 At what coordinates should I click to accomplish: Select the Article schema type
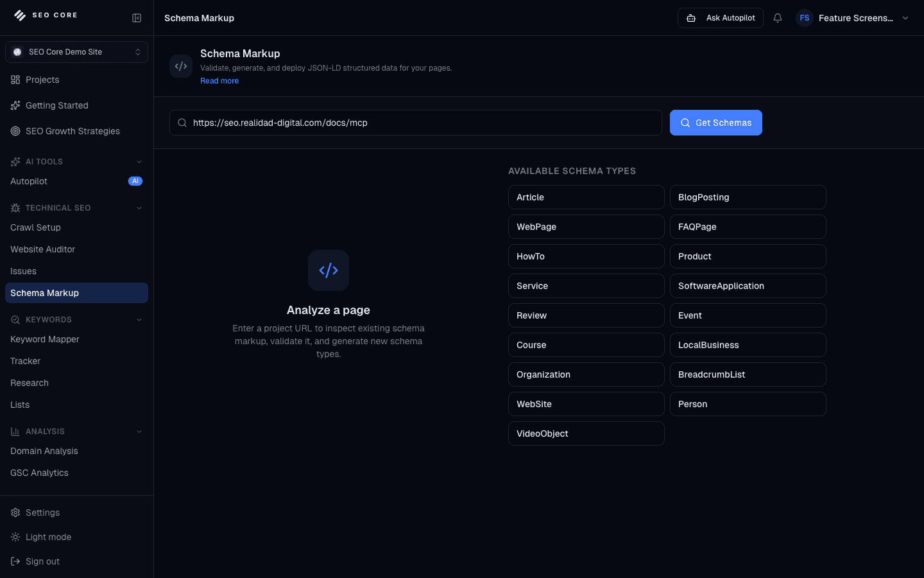tap(586, 197)
